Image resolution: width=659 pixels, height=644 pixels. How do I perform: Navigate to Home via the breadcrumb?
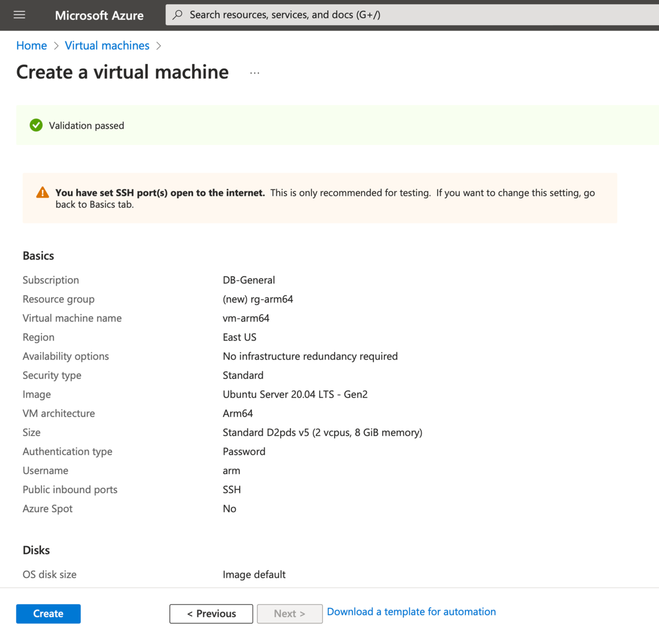tap(31, 46)
